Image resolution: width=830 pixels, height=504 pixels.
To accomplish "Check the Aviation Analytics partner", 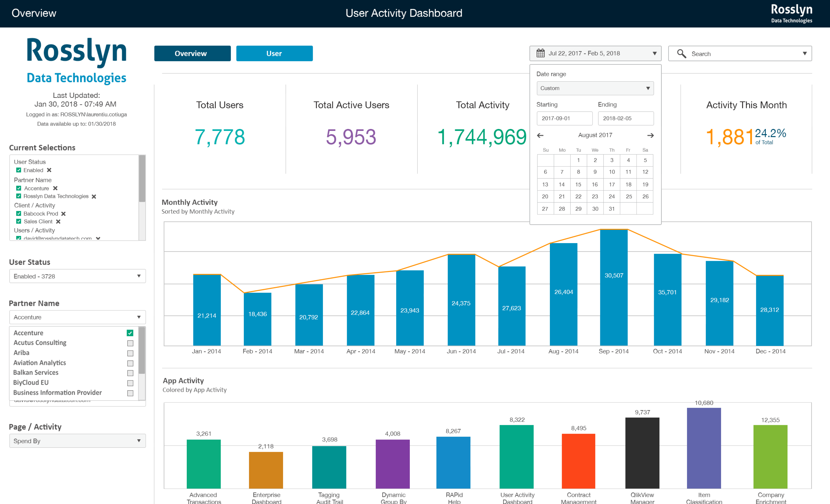I will tap(130, 363).
